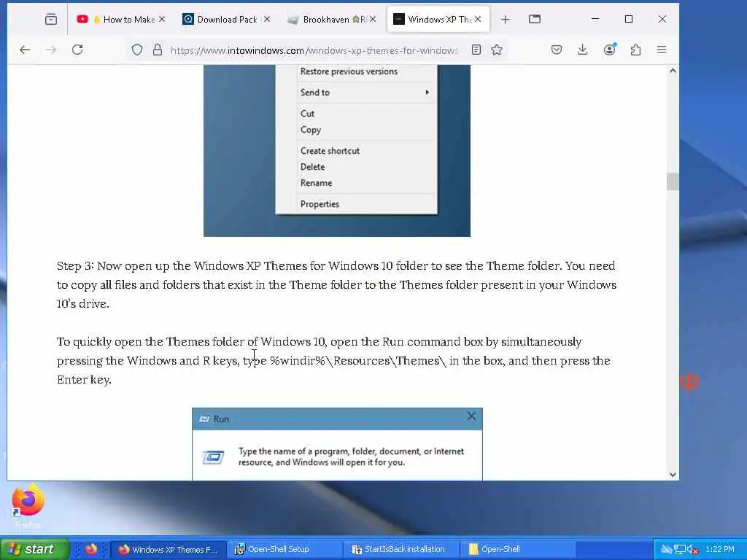This screenshot has height=560, width=747.
Task: Close the Download Pack tab
Action: pyautogui.click(x=267, y=19)
